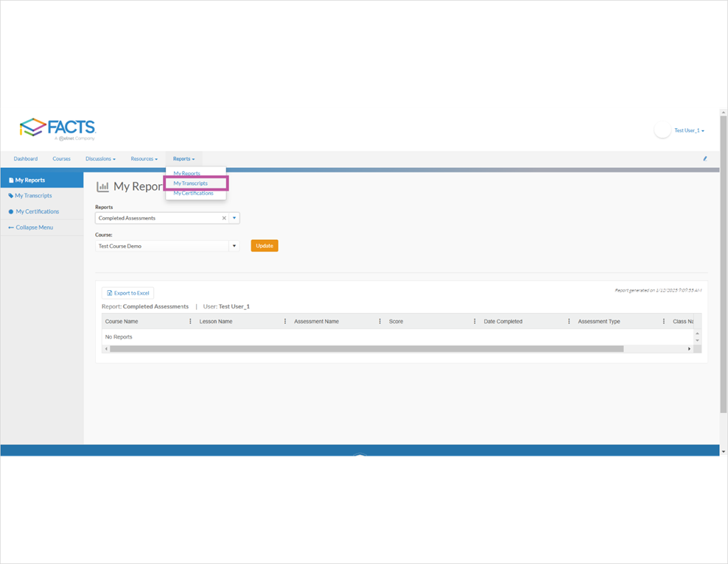Expand the Resources navigation menu

144,158
